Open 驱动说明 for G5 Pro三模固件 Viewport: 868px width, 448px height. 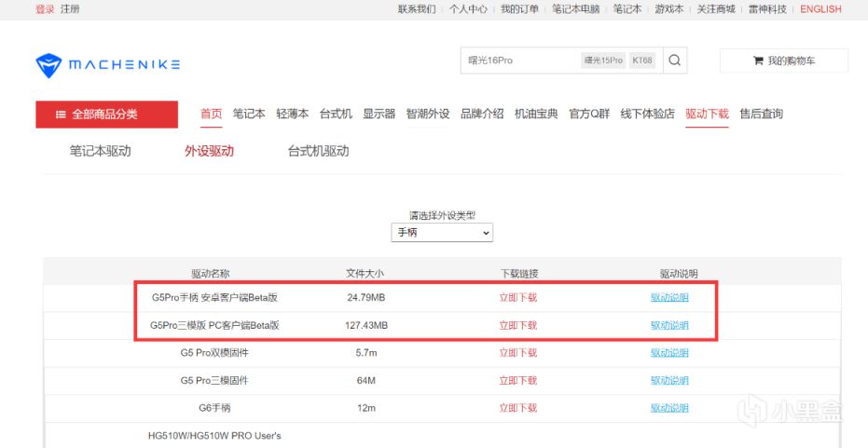click(669, 381)
